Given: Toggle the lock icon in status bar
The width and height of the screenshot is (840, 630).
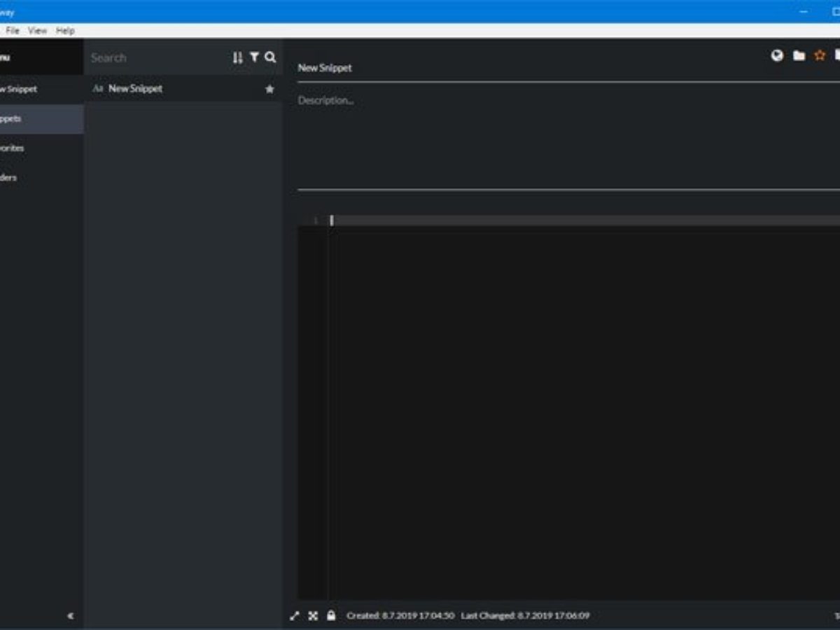Looking at the screenshot, I should (x=331, y=615).
